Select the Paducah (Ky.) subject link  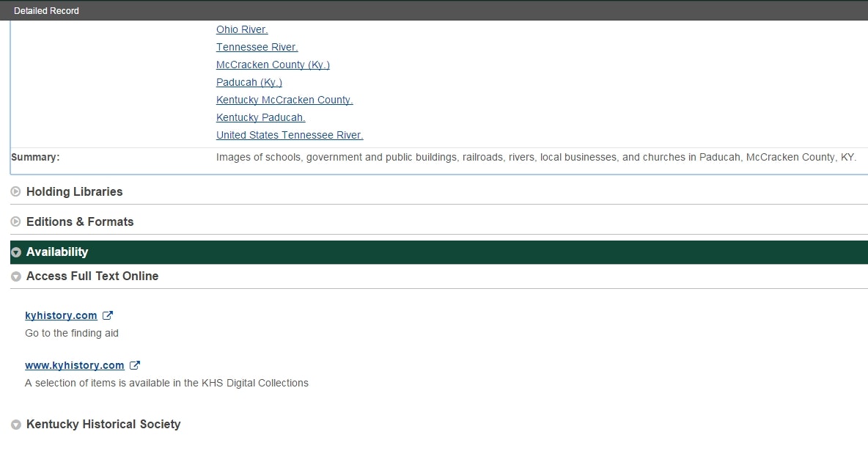pos(249,83)
